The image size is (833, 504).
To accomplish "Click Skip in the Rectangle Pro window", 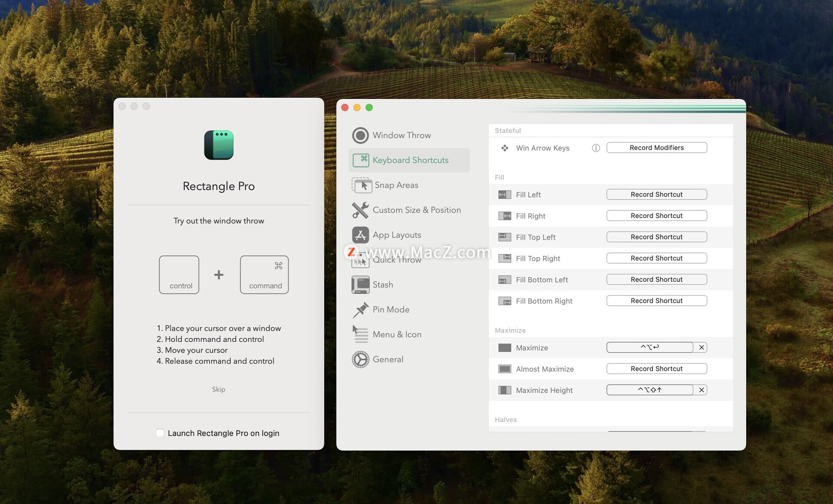I will pyautogui.click(x=219, y=389).
